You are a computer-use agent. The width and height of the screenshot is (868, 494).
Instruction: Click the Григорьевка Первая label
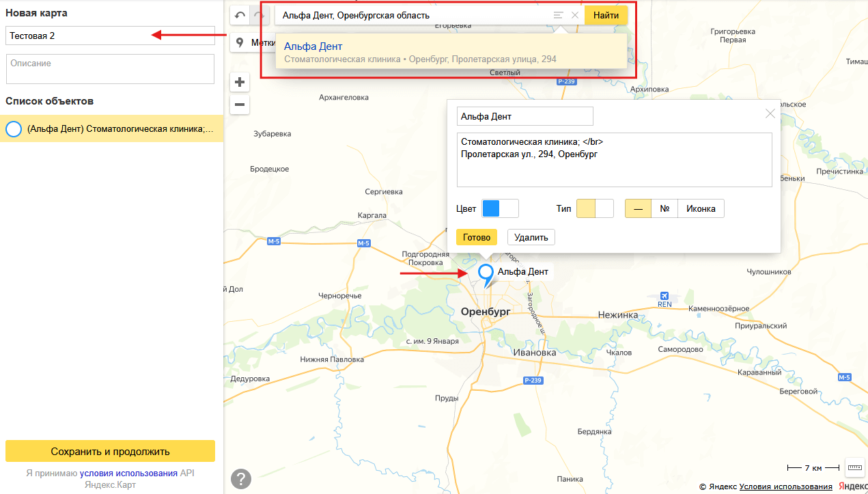point(733,36)
